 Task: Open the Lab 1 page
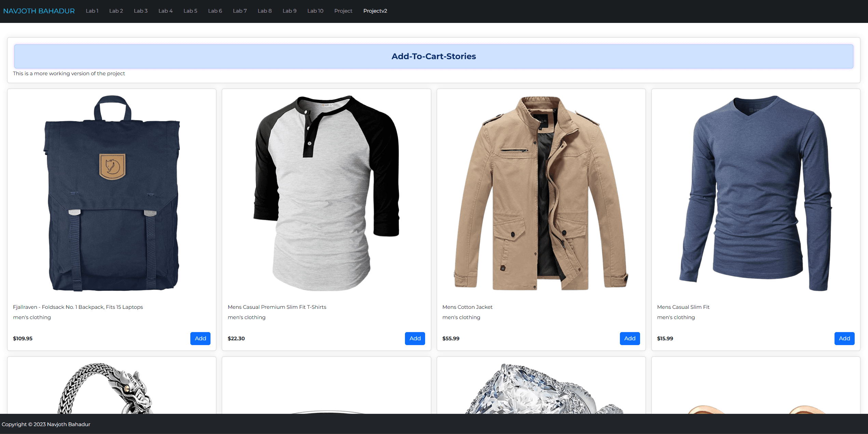(x=92, y=11)
